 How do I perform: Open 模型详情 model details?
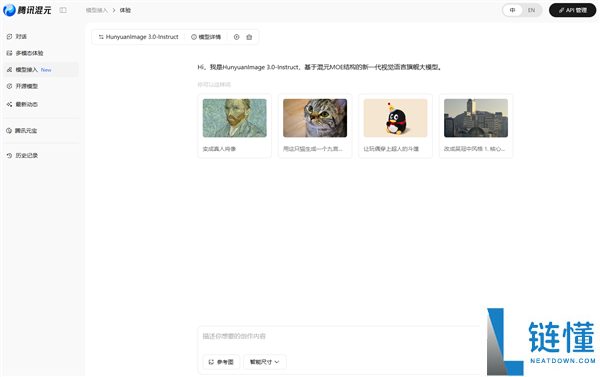pyautogui.click(x=206, y=37)
